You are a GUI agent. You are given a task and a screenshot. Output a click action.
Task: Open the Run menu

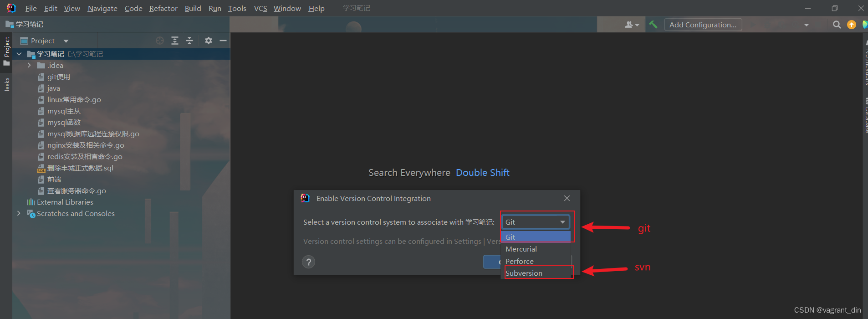pyautogui.click(x=215, y=8)
